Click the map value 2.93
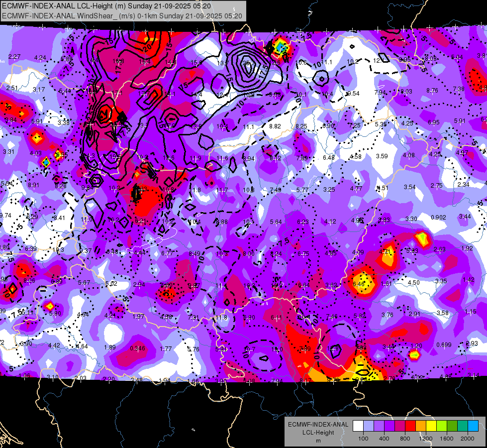This screenshot has width=487, height=448. click(x=472, y=343)
